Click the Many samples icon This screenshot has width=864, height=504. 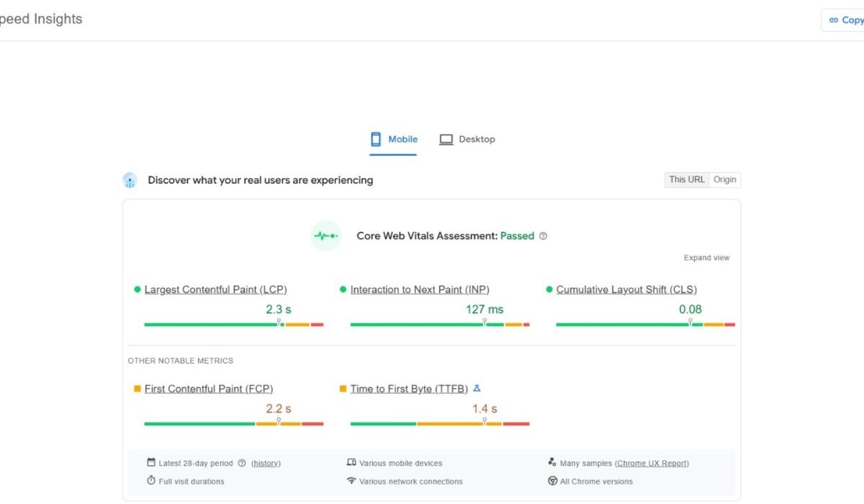click(552, 462)
